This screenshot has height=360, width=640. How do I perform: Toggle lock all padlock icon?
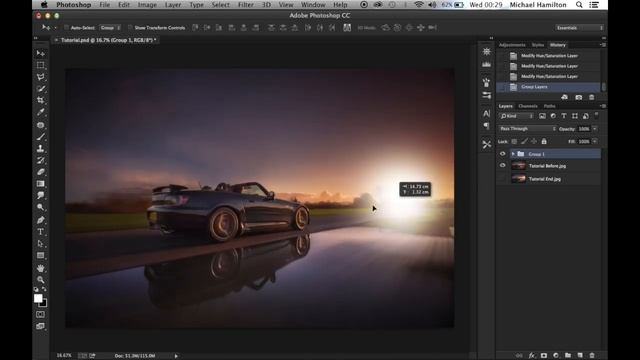tap(544, 142)
